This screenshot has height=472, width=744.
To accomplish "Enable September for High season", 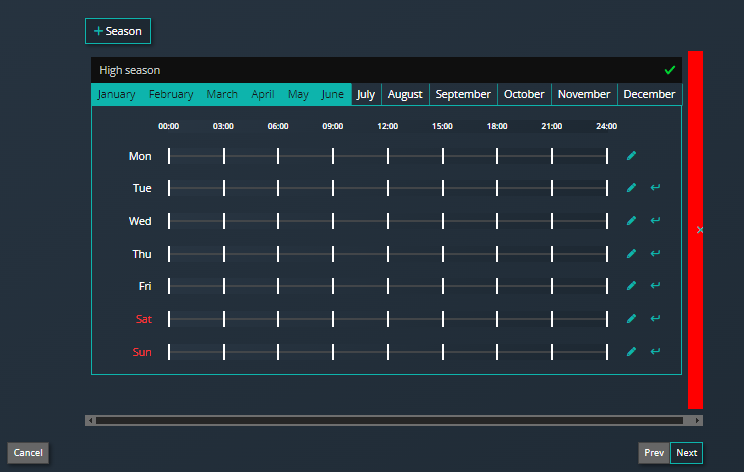I will [463, 94].
